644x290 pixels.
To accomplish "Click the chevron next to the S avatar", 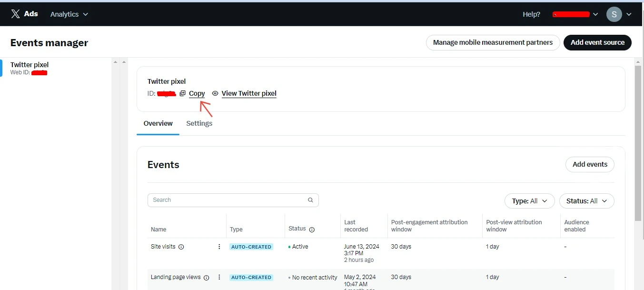I will pyautogui.click(x=629, y=14).
